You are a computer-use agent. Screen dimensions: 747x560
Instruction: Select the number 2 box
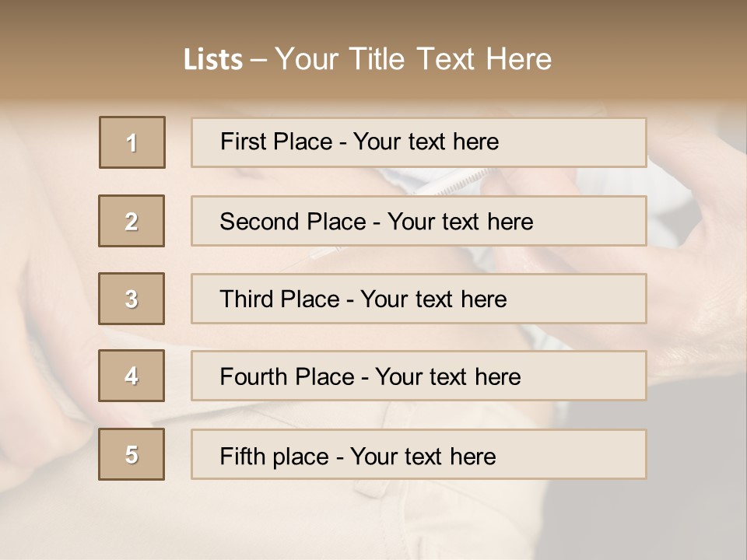click(x=132, y=221)
